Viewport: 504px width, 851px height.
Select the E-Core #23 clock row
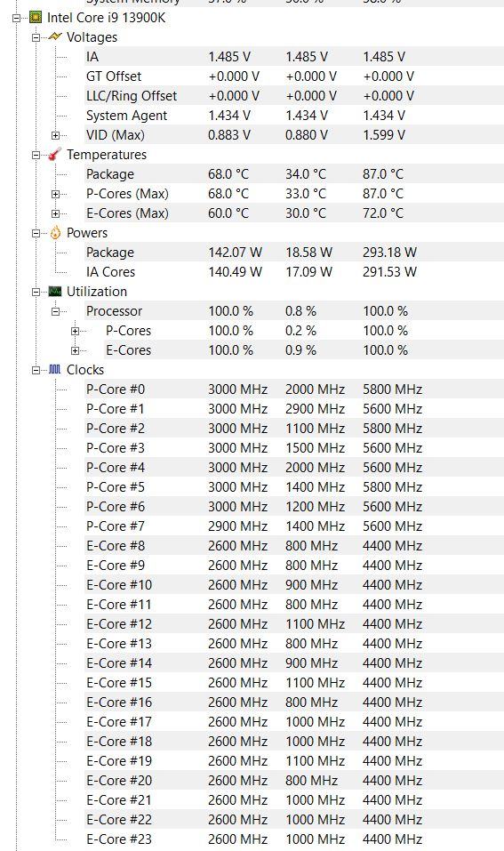[x=294, y=839]
